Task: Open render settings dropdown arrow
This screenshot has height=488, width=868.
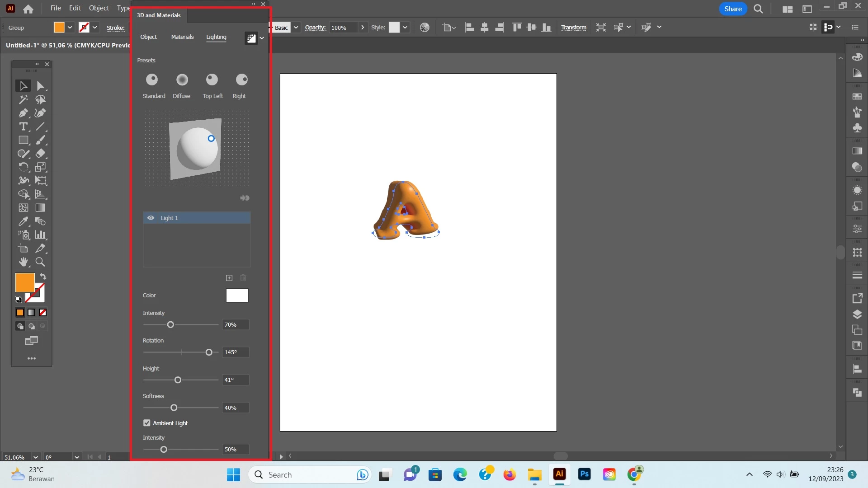Action: [262, 38]
